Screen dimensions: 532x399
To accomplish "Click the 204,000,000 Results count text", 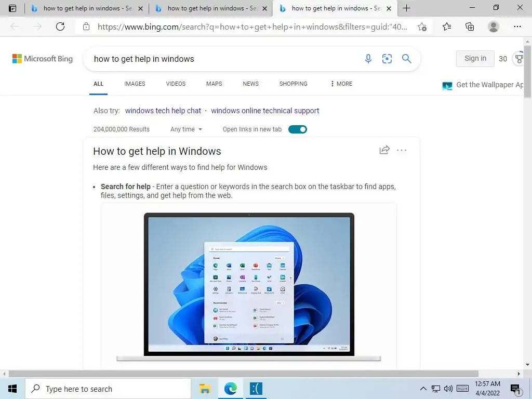I will (122, 129).
